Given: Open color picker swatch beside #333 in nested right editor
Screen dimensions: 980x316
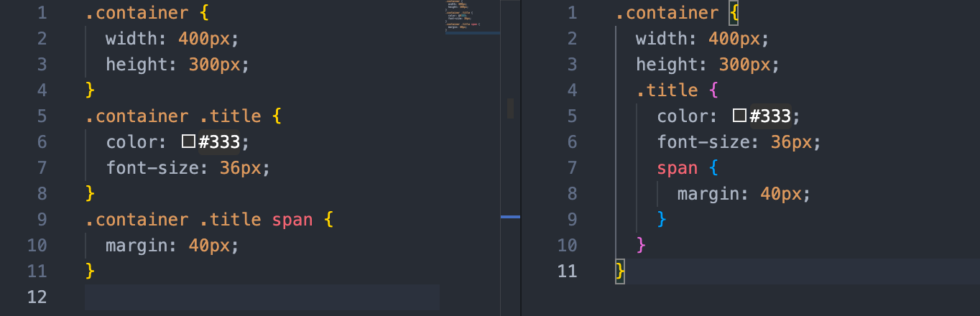Looking at the screenshot, I should pyautogui.click(x=739, y=116).
